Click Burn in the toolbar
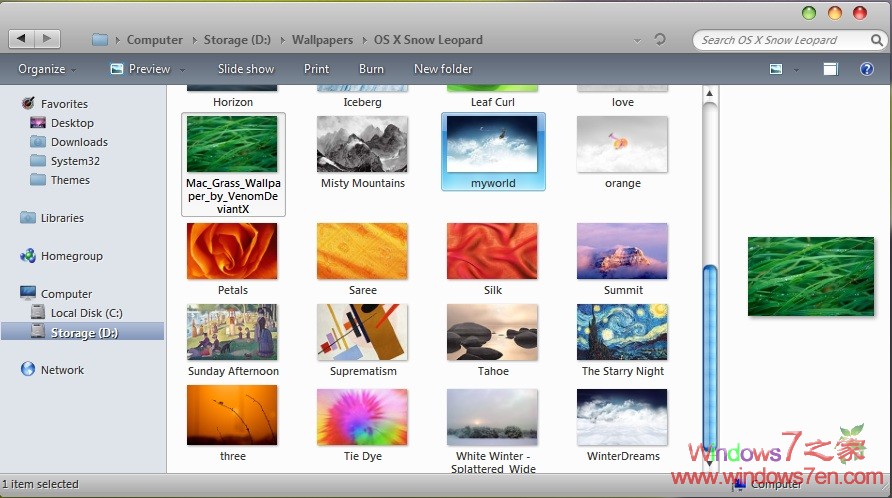The image size is (892, 498). coord(371,69)
